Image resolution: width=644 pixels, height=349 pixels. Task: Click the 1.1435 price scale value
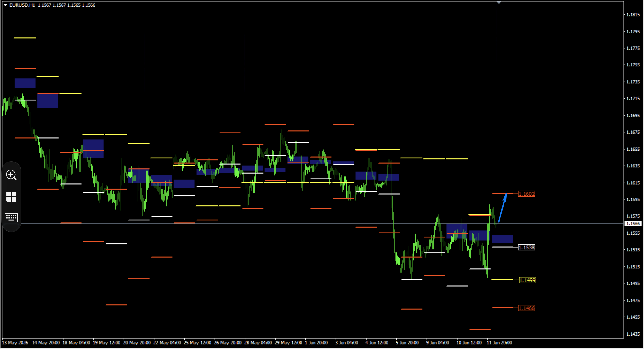(633, 334)
